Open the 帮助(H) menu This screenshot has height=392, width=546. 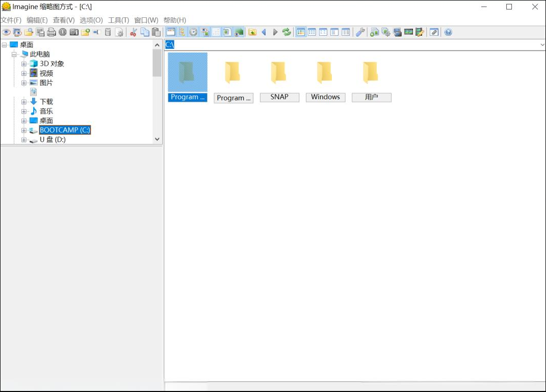pos(175,20)
